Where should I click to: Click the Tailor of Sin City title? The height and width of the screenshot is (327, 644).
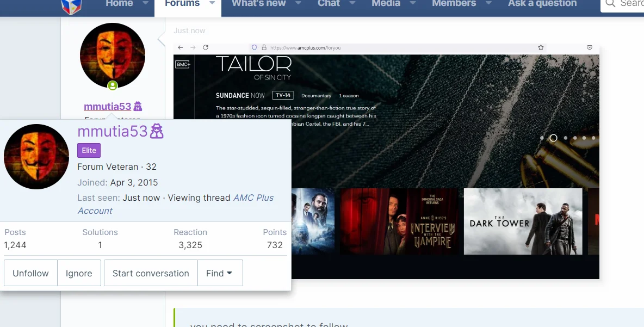coord(254,68)
